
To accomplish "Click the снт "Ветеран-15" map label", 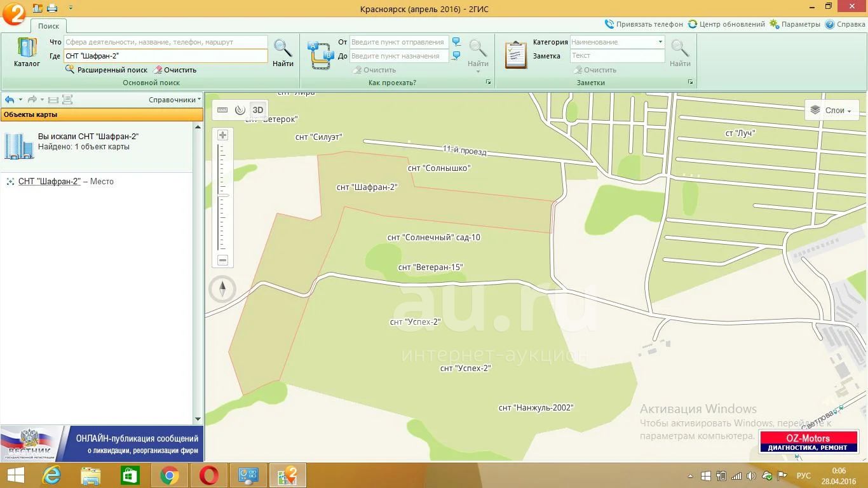I will coord(430,267).
